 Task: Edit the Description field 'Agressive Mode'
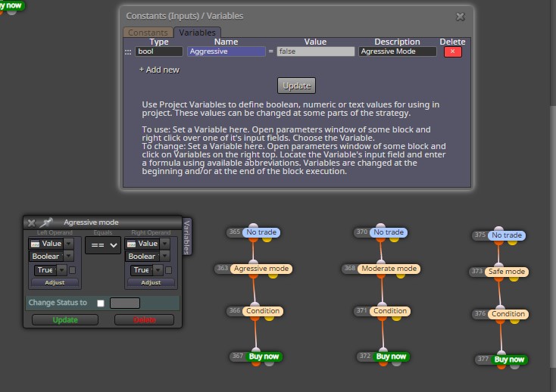398,51
